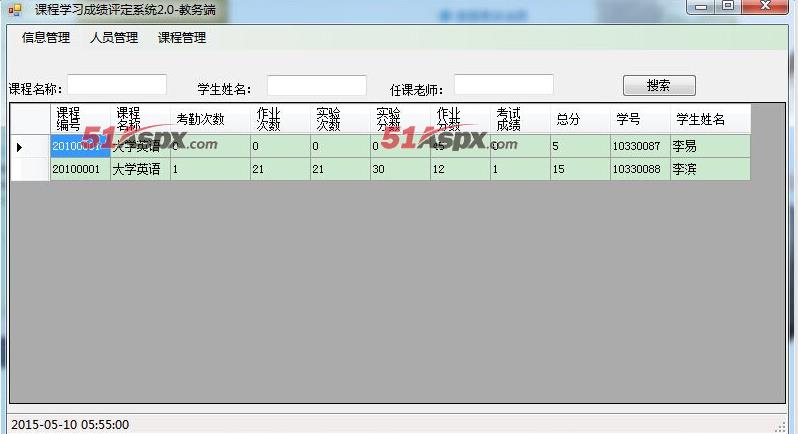Select 总分 cell with value 15
The image size is (798, 434).
click(x=580, y=169)
